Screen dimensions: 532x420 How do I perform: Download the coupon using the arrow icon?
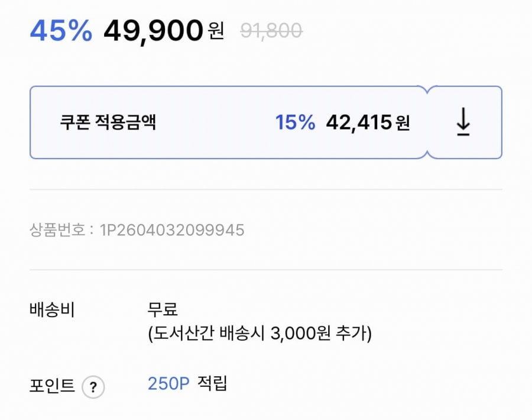click(x=463, y=122)
